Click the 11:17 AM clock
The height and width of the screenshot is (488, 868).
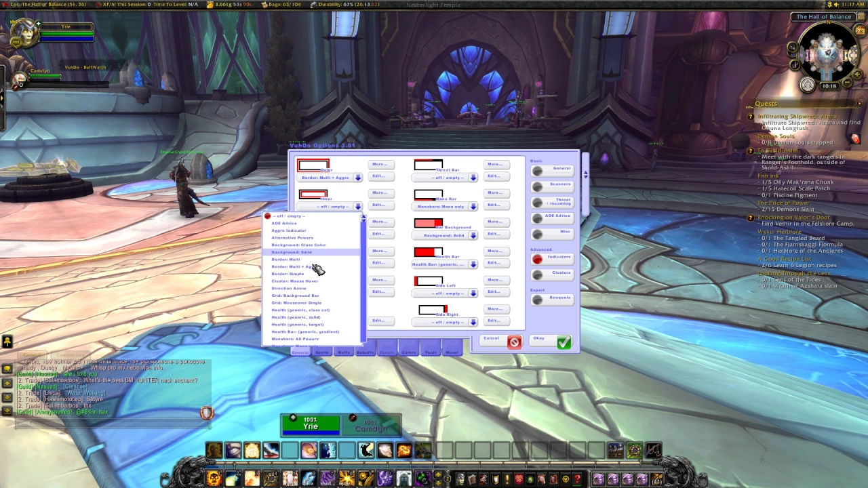coord(853,4)
